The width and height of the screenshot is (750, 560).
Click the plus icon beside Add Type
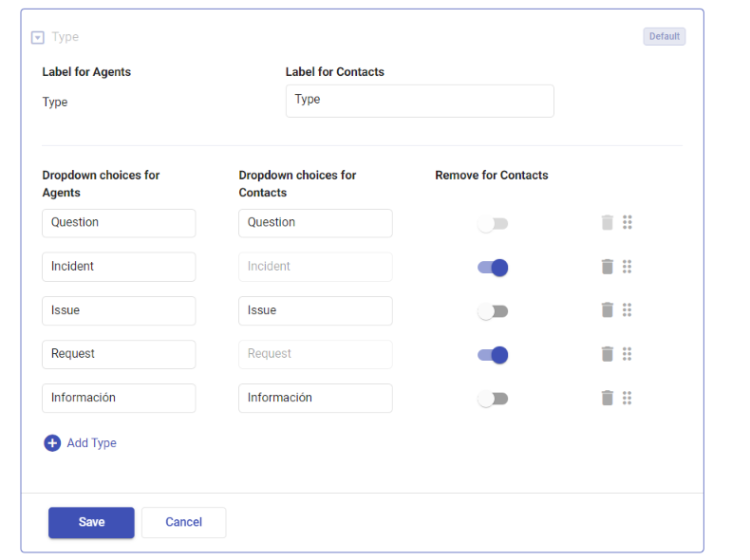[52, 443]
